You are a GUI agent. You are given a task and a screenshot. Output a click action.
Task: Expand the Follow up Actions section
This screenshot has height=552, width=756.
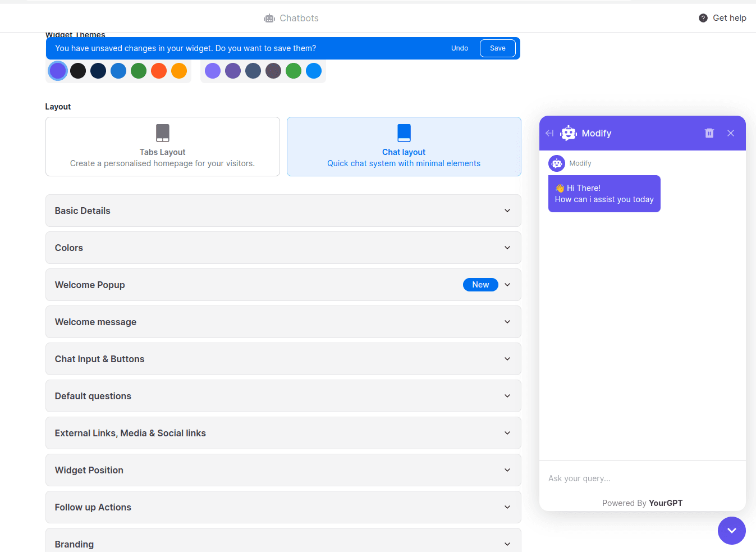click(283, 507)
